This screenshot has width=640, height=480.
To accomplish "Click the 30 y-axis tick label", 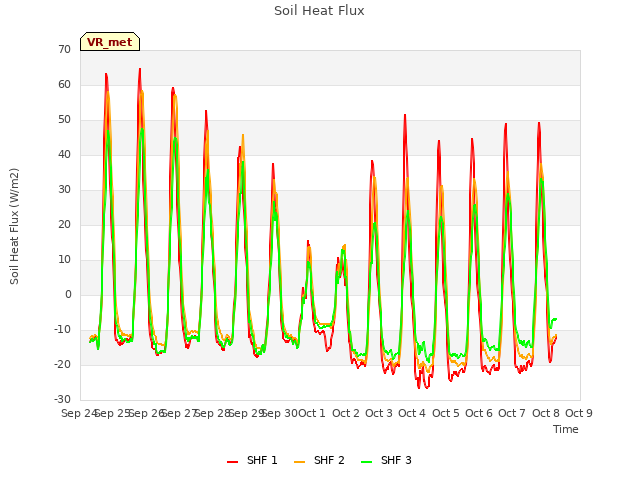I will [x=64, y=190].
